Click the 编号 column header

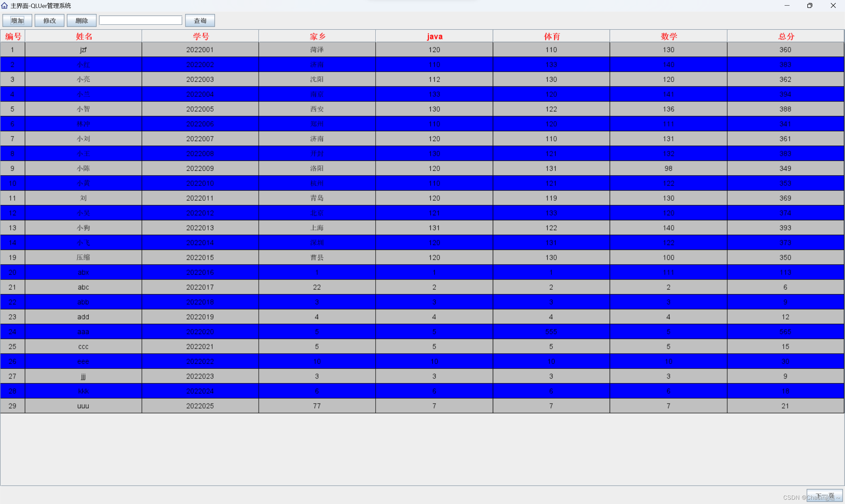(13, 36)
